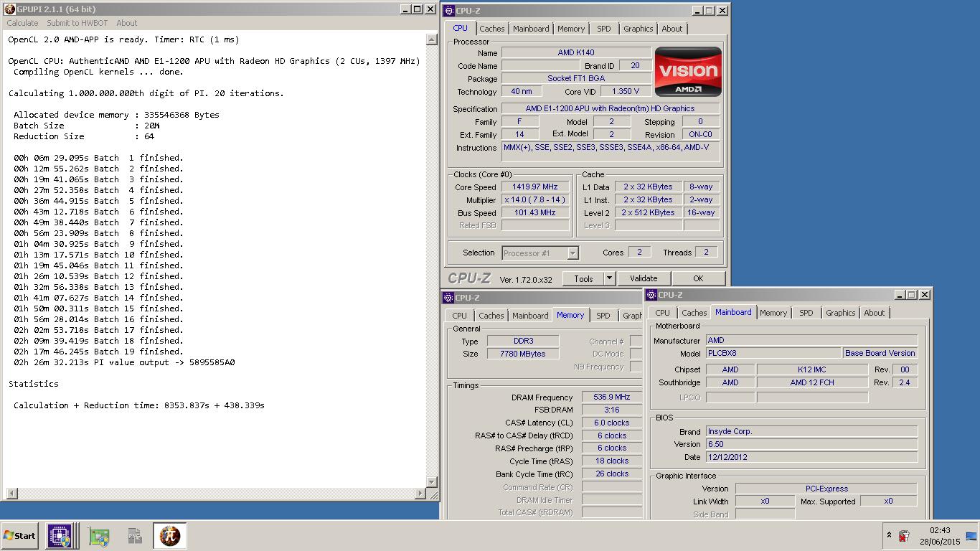The width and height of the screenshot is (980, 551).
Task: Click the 'PCI-Express' graphic interface version
Action: pos(826,489)
